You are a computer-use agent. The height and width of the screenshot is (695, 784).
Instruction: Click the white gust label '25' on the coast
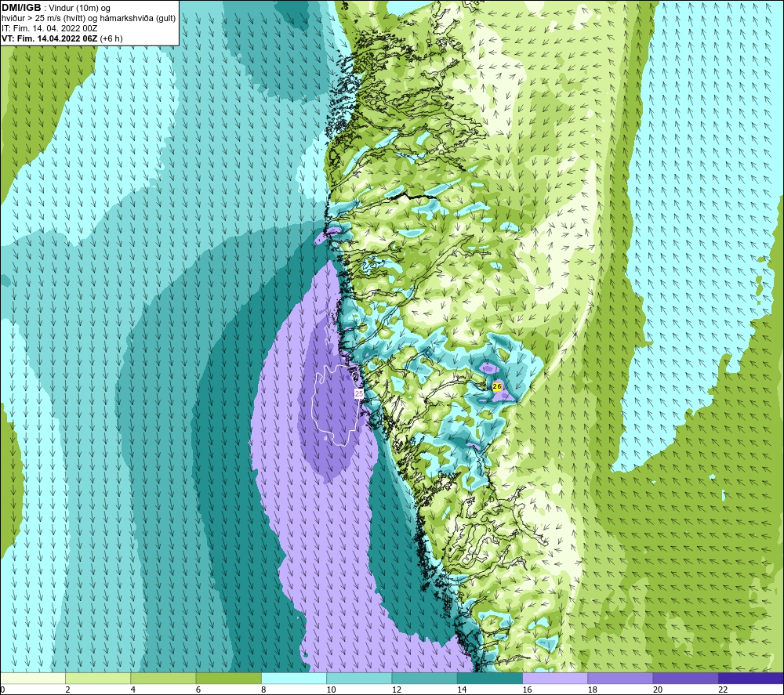coord(359,393)
